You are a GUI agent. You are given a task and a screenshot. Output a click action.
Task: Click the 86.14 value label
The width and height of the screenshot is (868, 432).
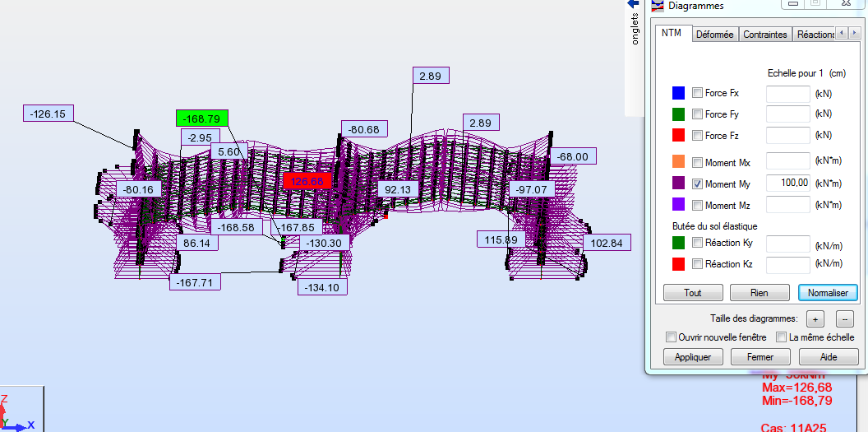coord(197,242)
